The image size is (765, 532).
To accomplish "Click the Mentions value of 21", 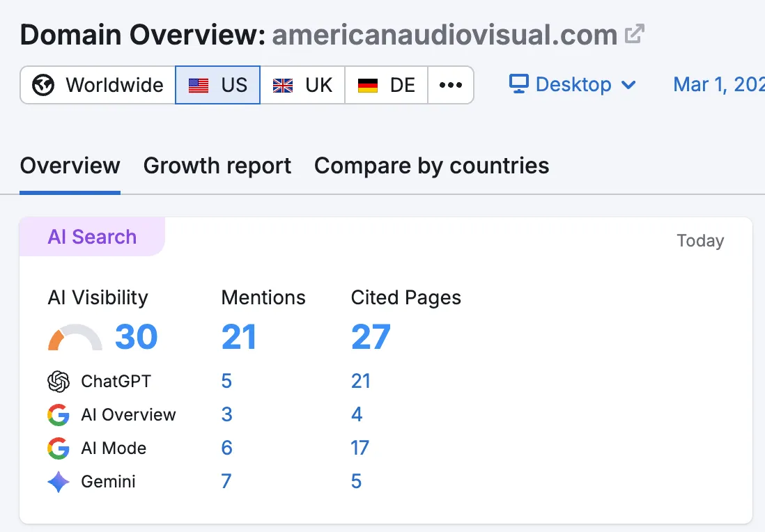I will coord(239,337).
